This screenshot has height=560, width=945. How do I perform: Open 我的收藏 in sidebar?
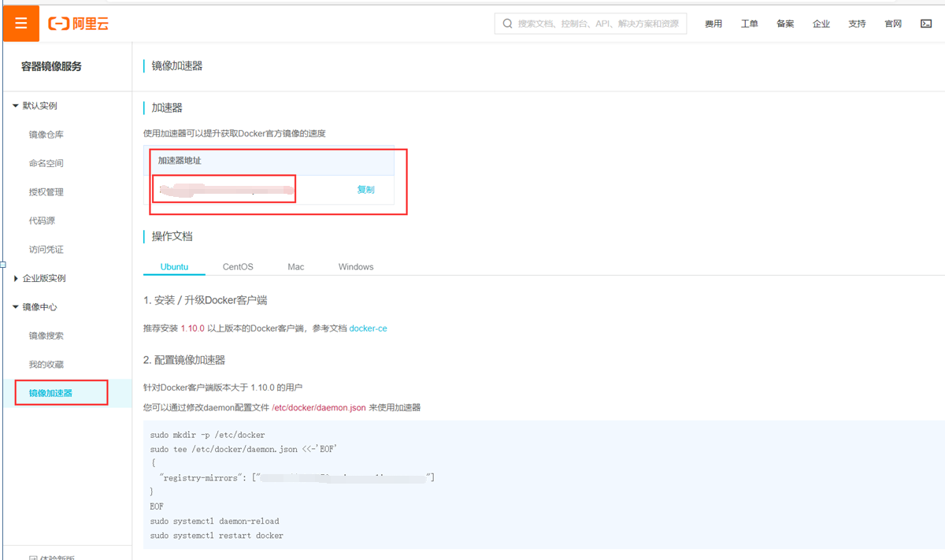(46, 365)
